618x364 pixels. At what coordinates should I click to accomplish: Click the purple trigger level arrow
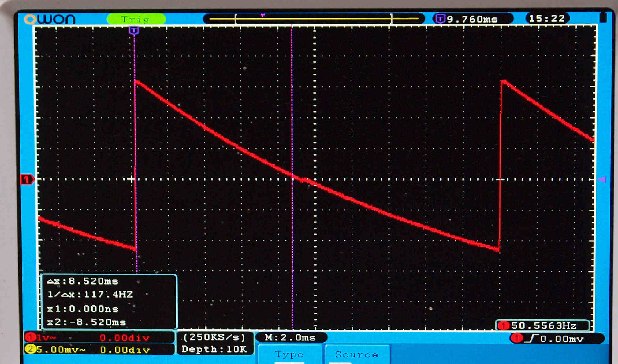click(x=602, y=179)
